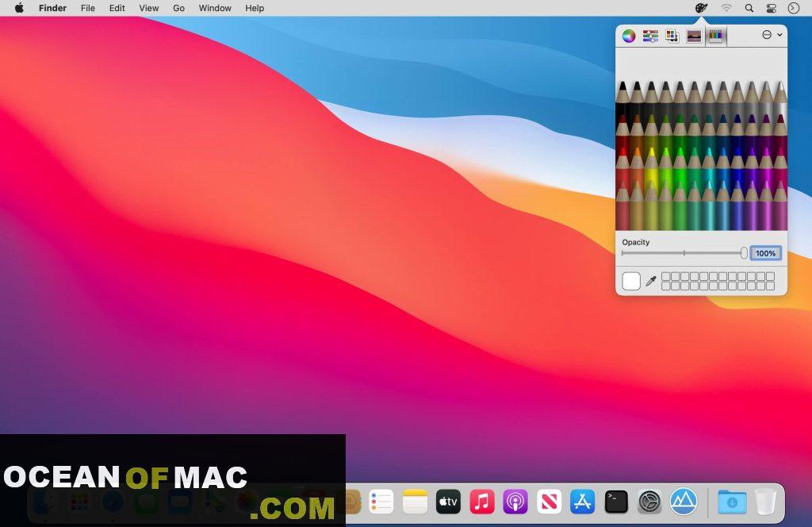Open Control Center in menu bar
The image size is (812, 527).
tap(771, 8)
